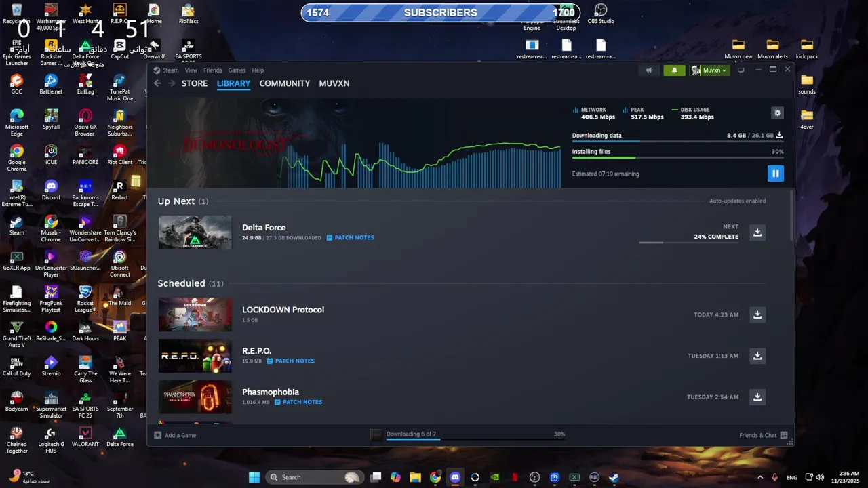Switch to the COMMUNITY tab

(x=285, y=83)
